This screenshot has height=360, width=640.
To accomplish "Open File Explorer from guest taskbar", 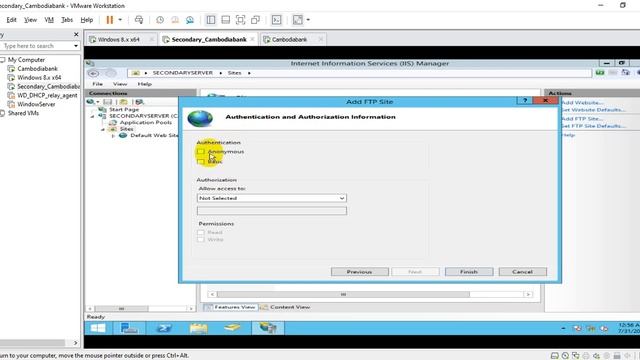I will [199, 328].
